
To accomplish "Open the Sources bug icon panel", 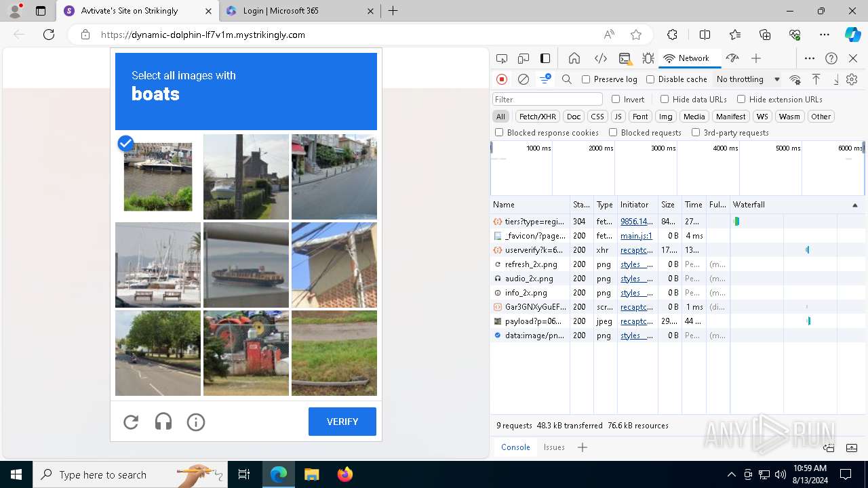I will pyautogui.click(x=648, y=58).
